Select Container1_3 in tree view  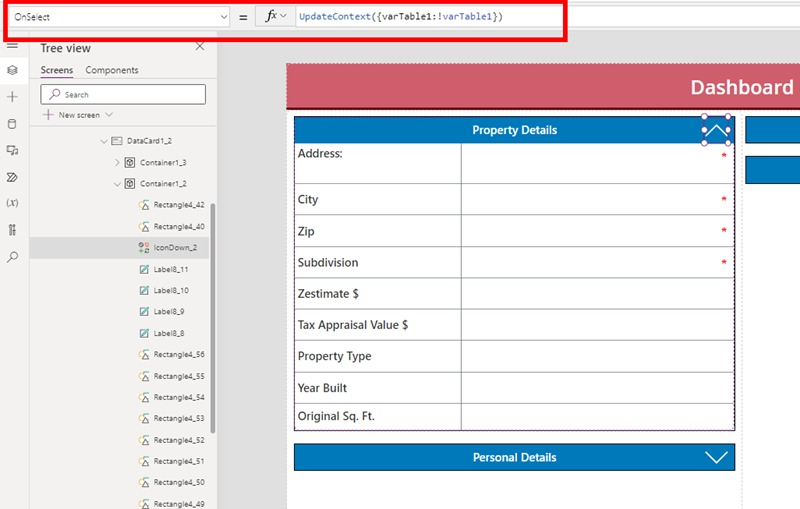tap(163, 162)
